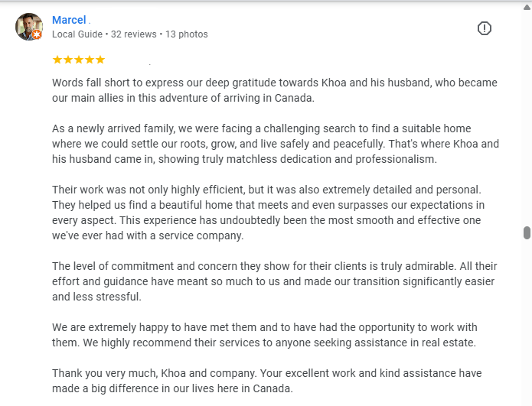Click the second yellow rating star
This screenshot has height=406, width=532.
pos(68,60)
